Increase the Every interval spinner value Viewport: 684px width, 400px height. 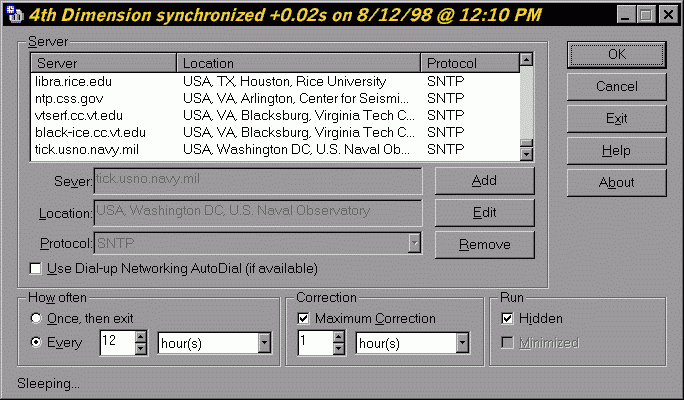click(140, 337)
